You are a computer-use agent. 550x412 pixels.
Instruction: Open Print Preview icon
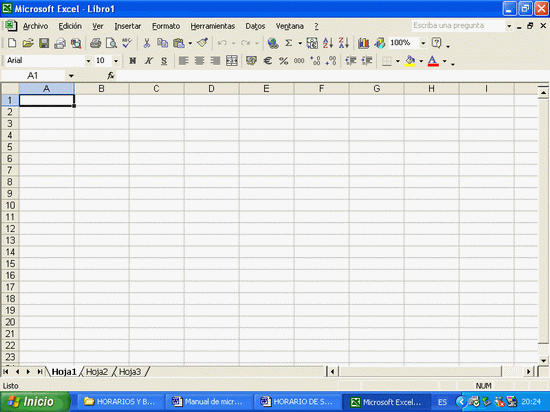click(111, 43)
